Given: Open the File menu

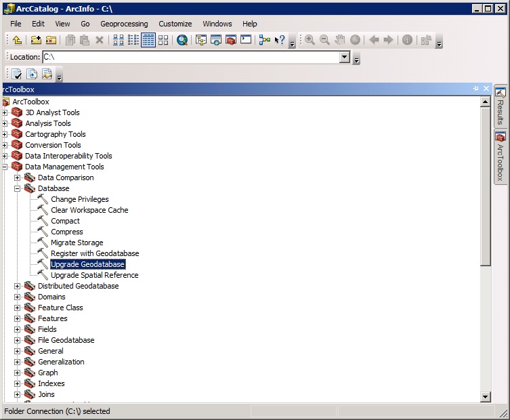Looking at the screenshot, I should click(x=16, y=24).
